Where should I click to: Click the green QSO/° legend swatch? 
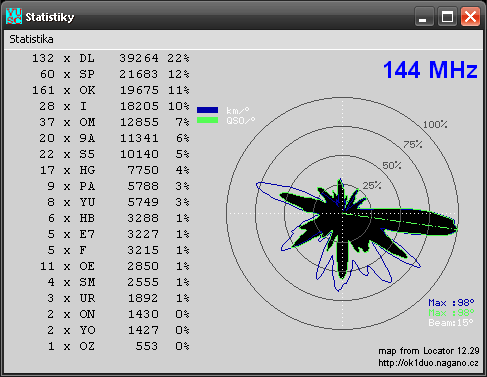(x=207, y=120)
